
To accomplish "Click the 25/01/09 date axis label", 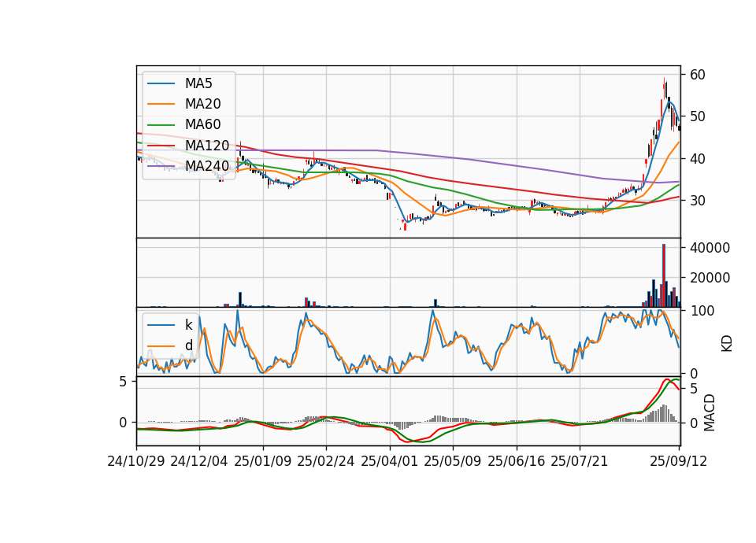I will coord(263,461).
